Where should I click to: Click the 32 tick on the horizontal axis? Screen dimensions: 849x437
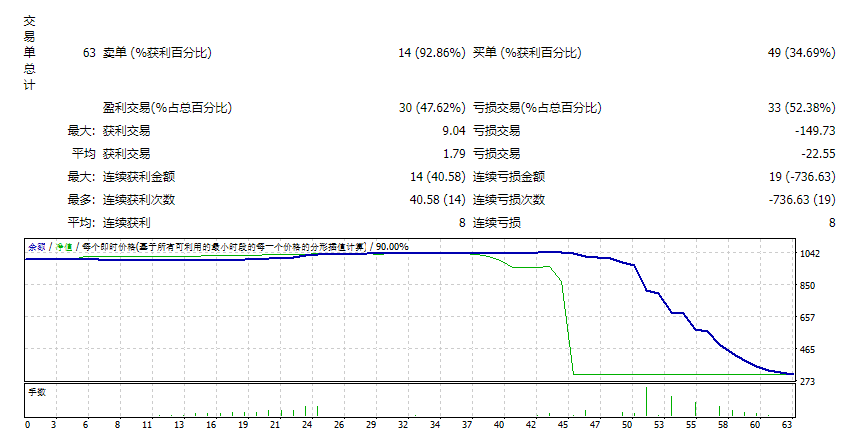pyautogui.click(x=403, y=425)
